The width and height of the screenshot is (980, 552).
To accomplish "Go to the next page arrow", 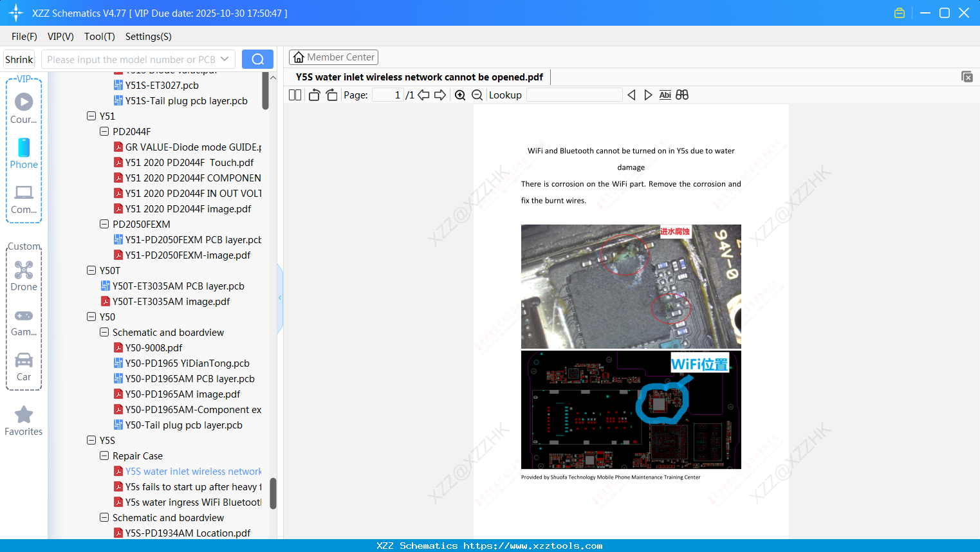I will click(x=440, y=95).
